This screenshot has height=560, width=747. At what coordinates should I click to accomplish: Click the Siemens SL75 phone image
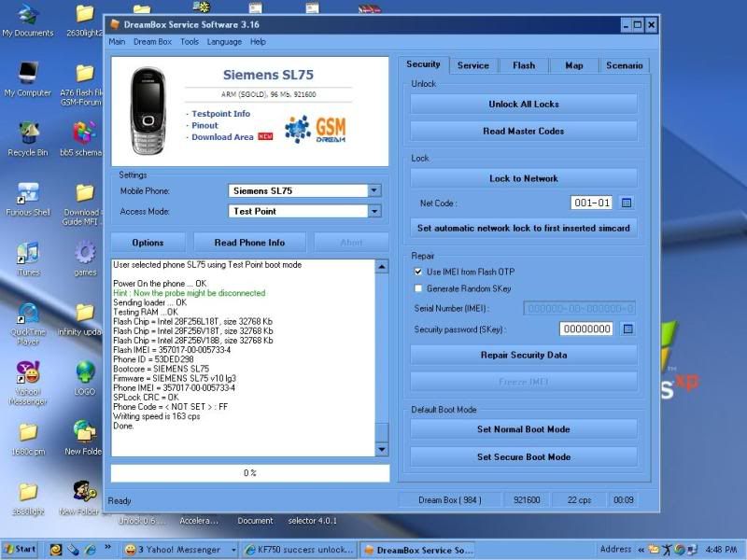coord(148,111)
